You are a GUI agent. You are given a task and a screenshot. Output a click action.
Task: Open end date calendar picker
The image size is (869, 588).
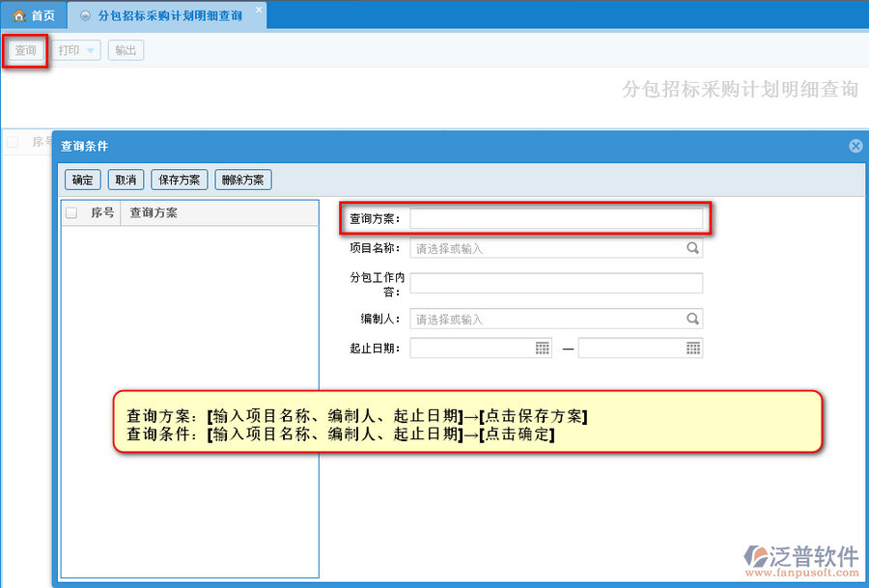pyautogui.click(x=692, y=348)
